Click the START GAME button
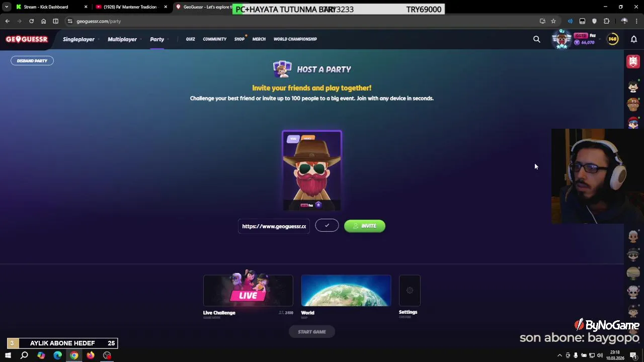Image resolution: width=644 pixels, height=362 pixels. click(x=312, y=332)
